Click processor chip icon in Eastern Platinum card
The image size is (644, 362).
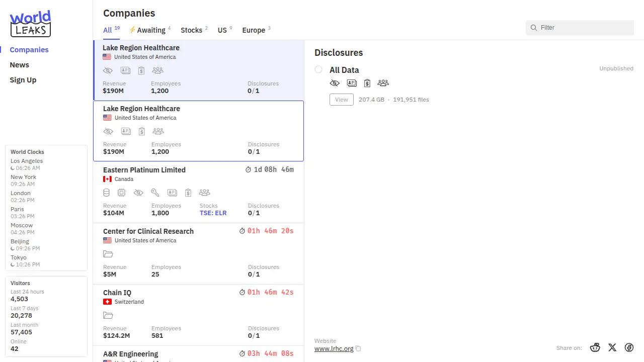[x=121, y=193]
